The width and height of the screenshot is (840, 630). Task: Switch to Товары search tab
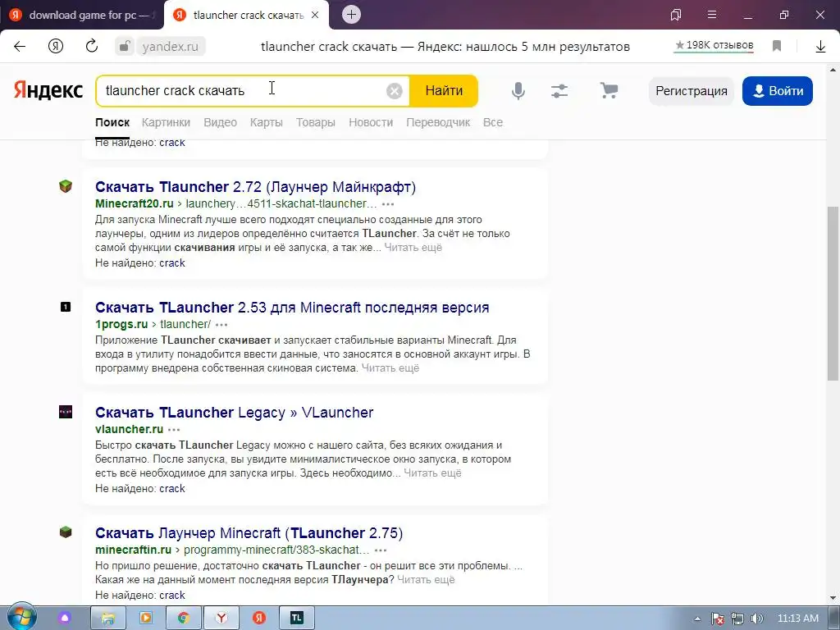[316, 122]
